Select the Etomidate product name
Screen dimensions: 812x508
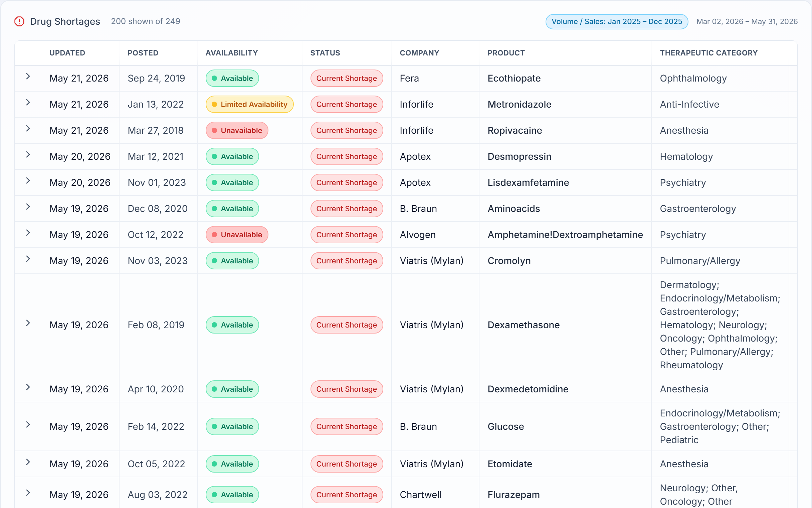[x=510, y=464]
